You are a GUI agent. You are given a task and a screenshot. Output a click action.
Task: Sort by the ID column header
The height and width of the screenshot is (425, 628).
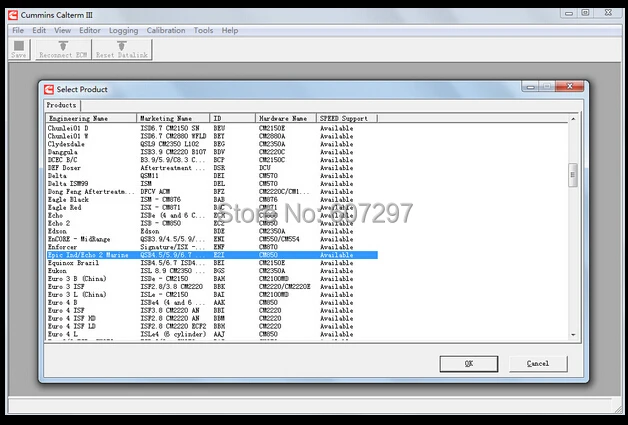pos(233,118)
